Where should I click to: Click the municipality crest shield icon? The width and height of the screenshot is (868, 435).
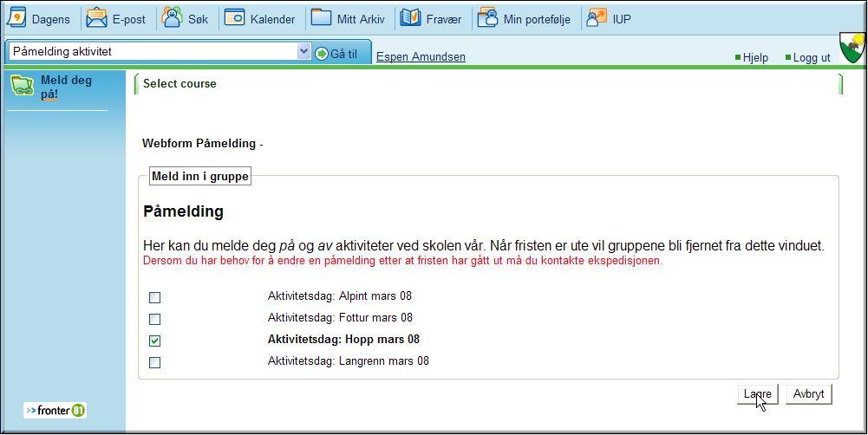852,49
